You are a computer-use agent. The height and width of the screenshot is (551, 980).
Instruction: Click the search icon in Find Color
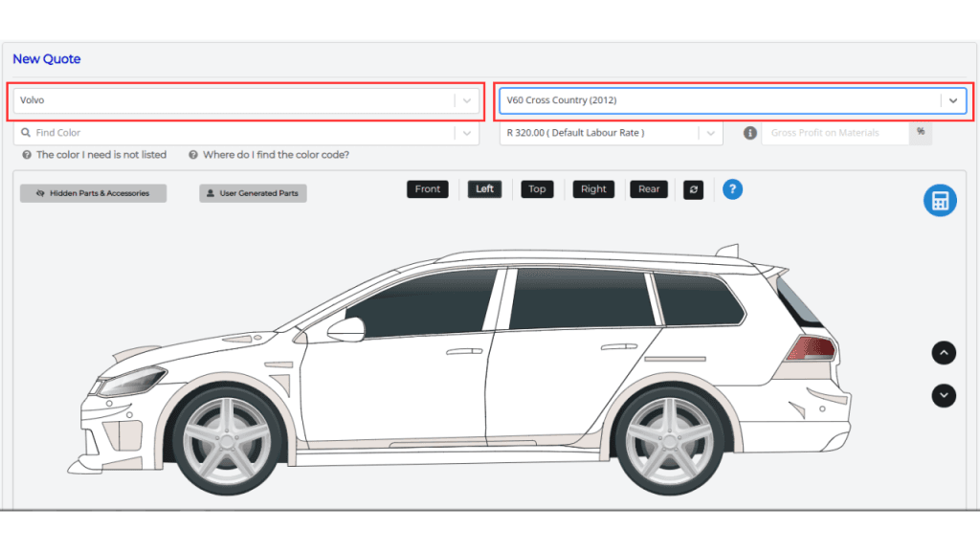coord(26,133)
